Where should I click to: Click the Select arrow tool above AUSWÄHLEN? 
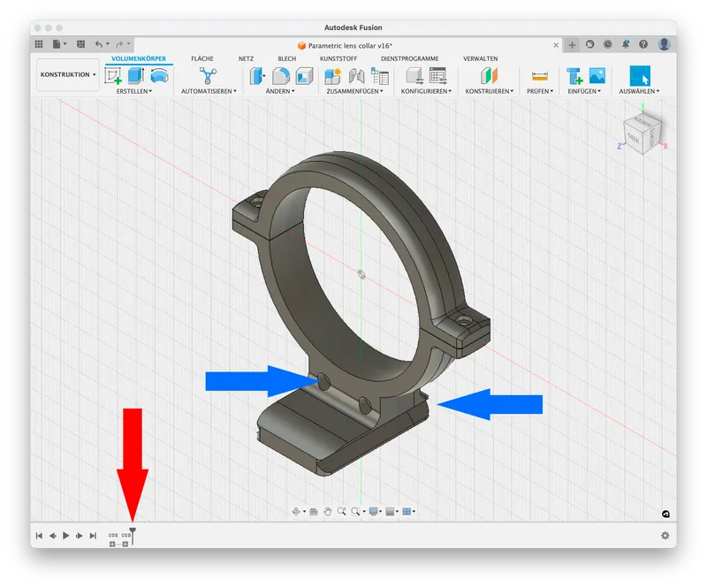[x=640, y=76]
